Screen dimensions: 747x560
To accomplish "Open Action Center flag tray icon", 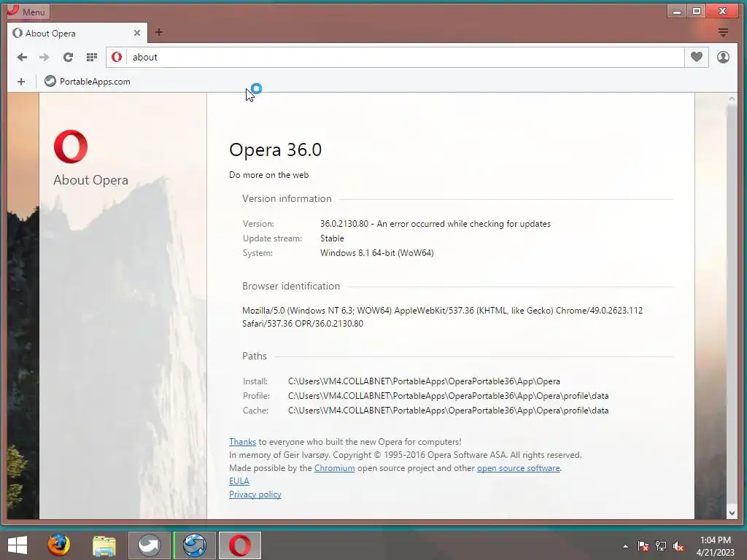I will [643, 546].
